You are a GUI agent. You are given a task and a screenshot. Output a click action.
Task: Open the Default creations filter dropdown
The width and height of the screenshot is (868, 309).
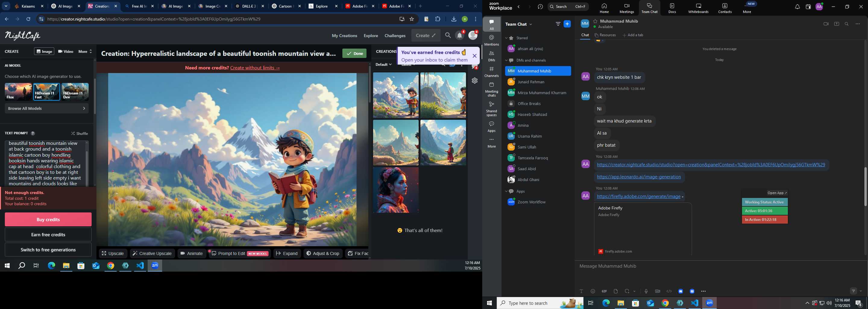click(383, 65)
